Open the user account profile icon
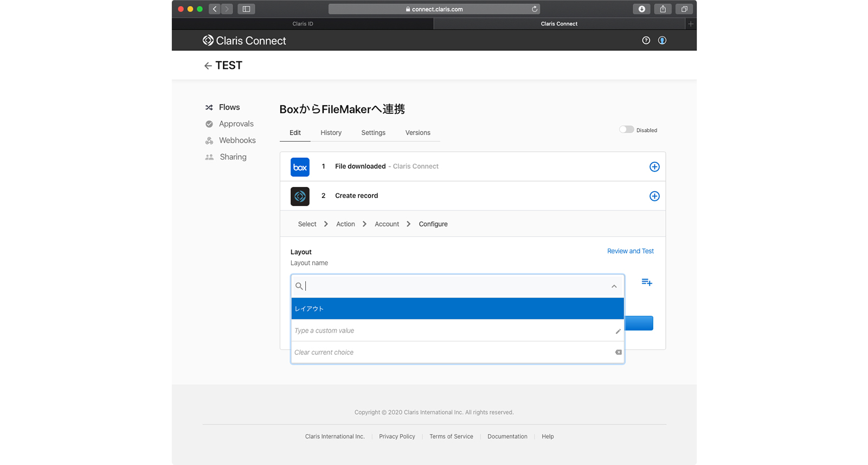Screen dimensions: 868x465 pyautogui.click(x=662, y=41)
